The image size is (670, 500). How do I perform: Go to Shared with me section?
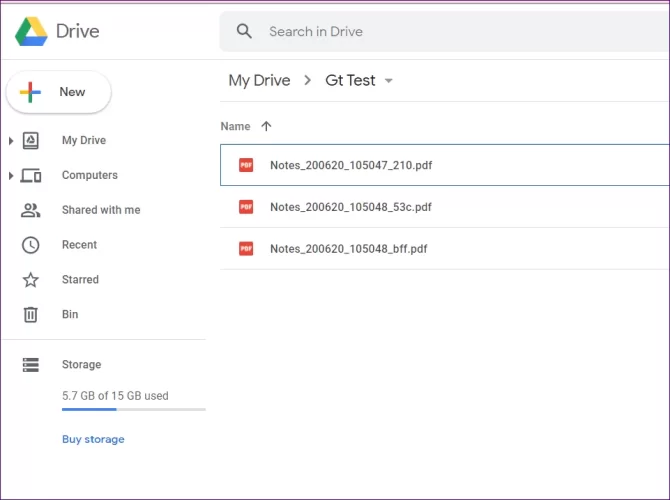(100, 210)
